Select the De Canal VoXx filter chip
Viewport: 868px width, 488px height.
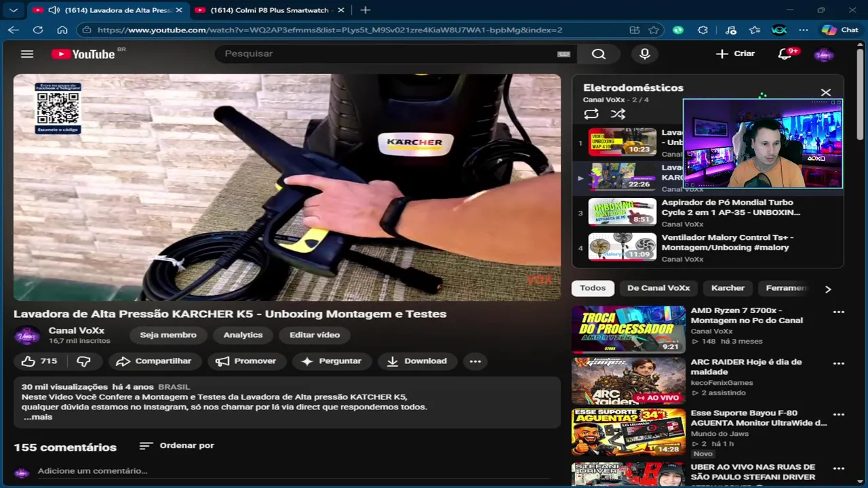[658, 288]
